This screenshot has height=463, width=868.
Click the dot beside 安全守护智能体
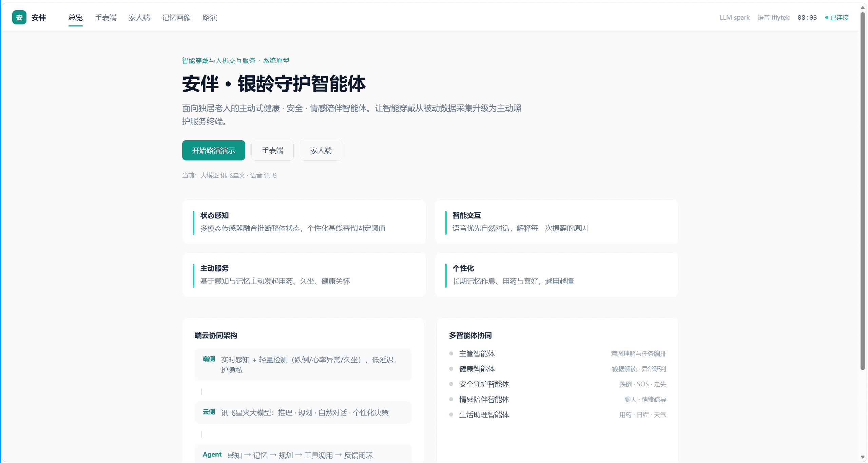[x=451, y=384]
